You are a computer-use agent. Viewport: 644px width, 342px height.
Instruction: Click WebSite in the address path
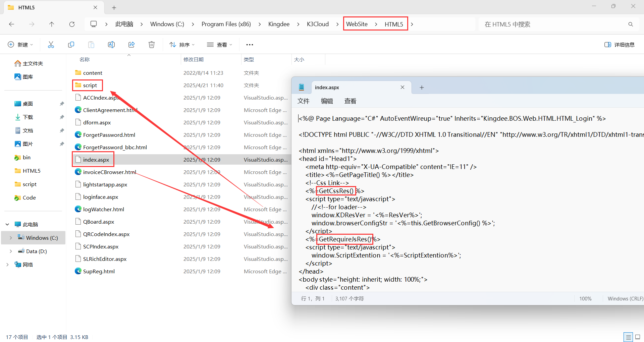[357, 24]
